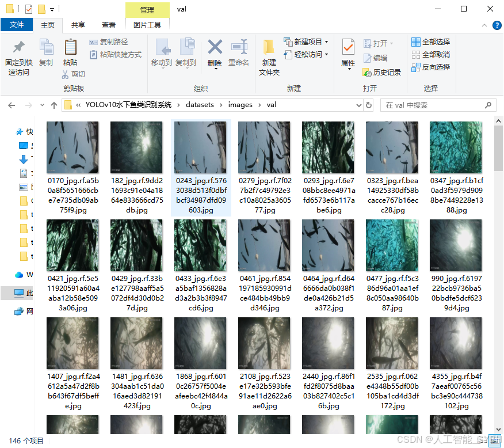Open the Open button dropdown
Viewport: 504px width, 448px height.
point(391,43)
